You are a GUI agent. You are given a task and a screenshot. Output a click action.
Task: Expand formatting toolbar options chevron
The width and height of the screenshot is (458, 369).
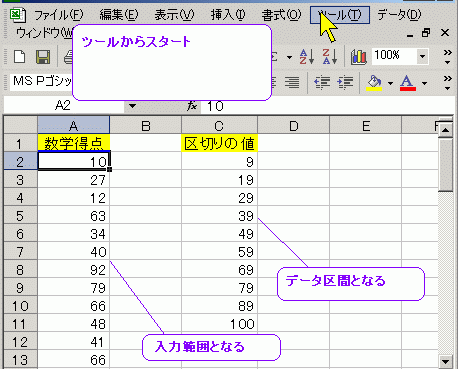point(448,83)
